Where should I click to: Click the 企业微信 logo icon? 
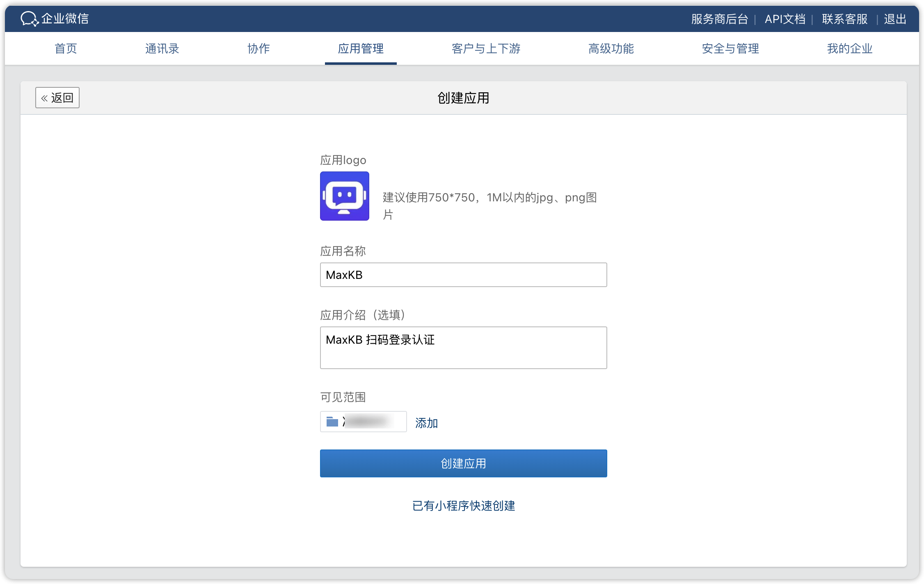pyautogui.click(x=30, y=18)
